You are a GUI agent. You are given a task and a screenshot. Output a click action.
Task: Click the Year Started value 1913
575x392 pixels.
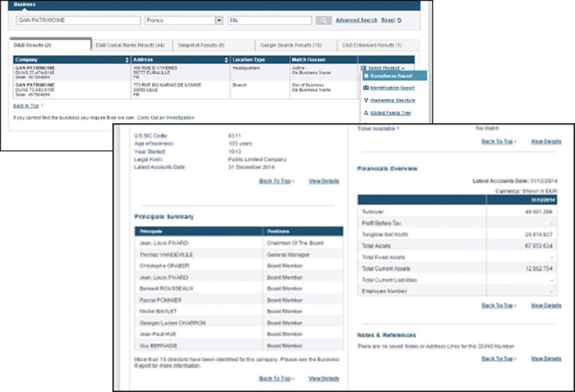(235, 152)
